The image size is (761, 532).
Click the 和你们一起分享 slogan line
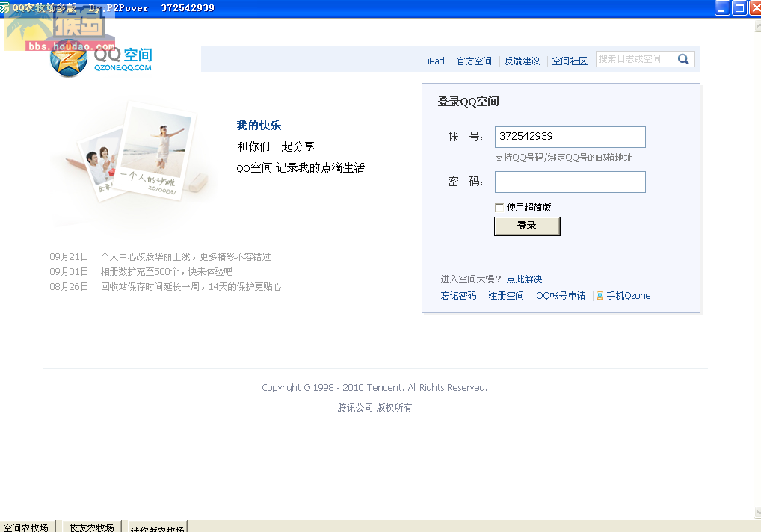tap(276, 146)
